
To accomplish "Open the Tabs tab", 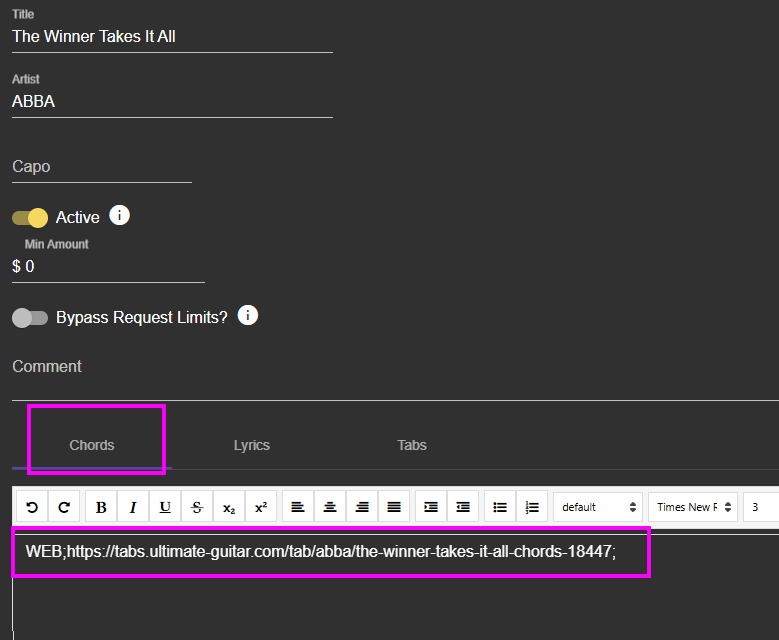I will [412, 445].
